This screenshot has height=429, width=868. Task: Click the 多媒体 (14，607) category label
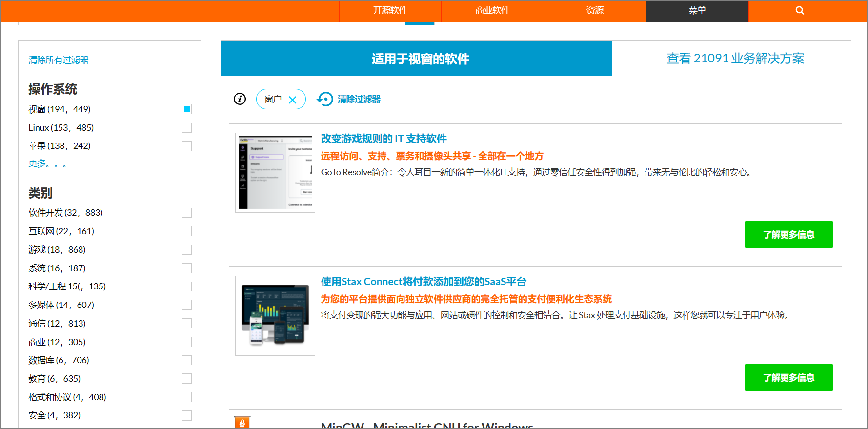point(61,305)
